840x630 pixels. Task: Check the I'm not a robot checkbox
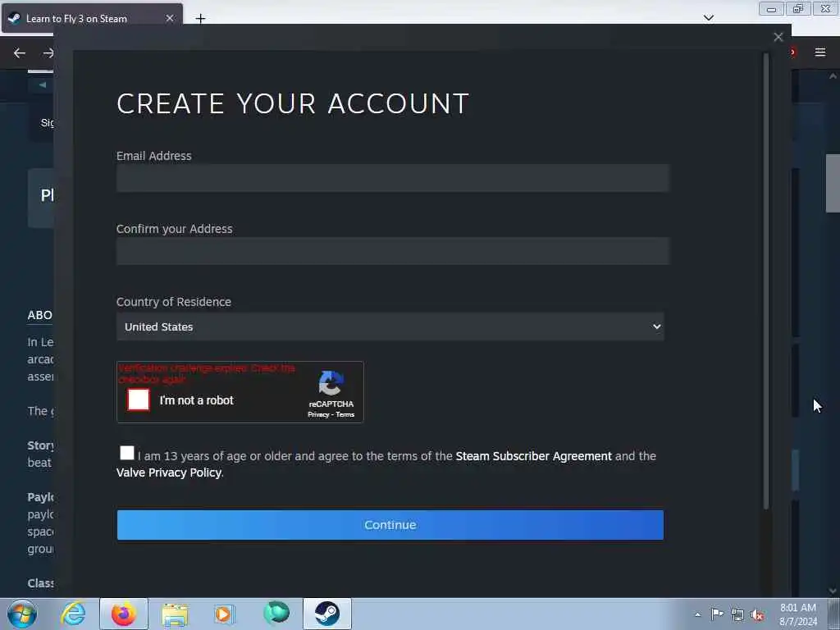138,399
